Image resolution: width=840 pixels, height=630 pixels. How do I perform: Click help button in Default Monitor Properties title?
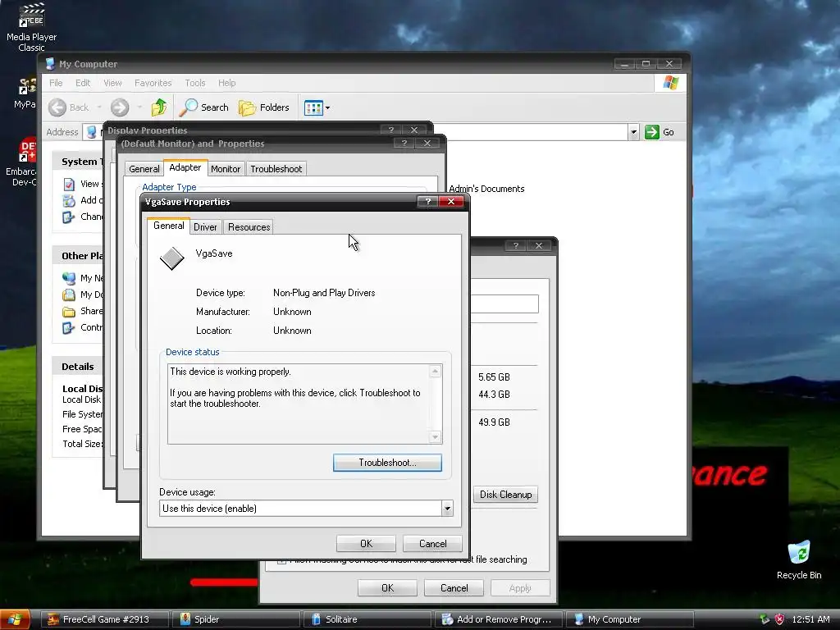404,143
